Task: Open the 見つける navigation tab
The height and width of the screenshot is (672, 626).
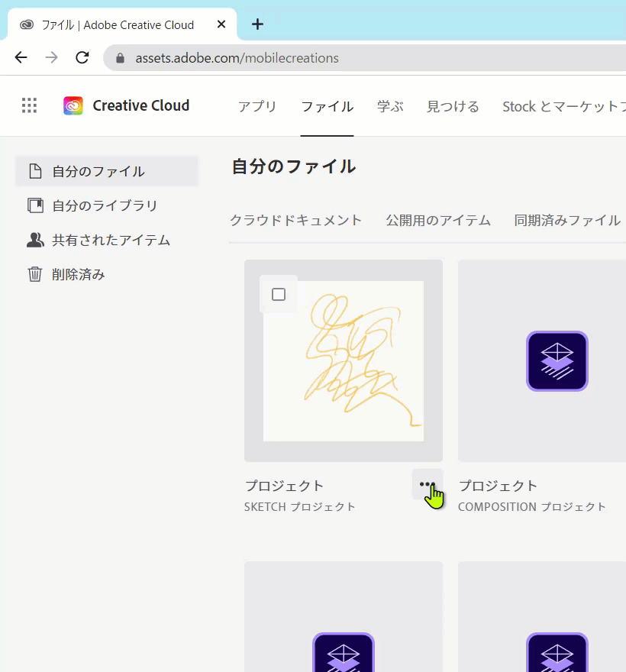Action: click(453, 107)
